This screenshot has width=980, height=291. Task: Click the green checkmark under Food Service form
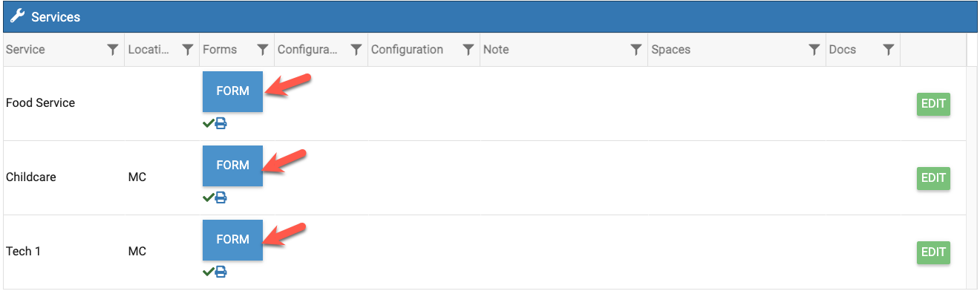(209, 123)
